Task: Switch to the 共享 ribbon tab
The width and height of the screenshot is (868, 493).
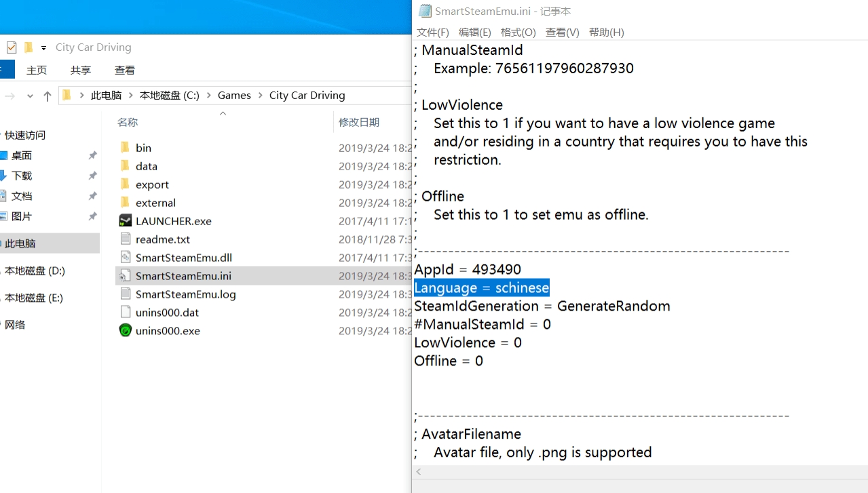Action: coord(81,70)
